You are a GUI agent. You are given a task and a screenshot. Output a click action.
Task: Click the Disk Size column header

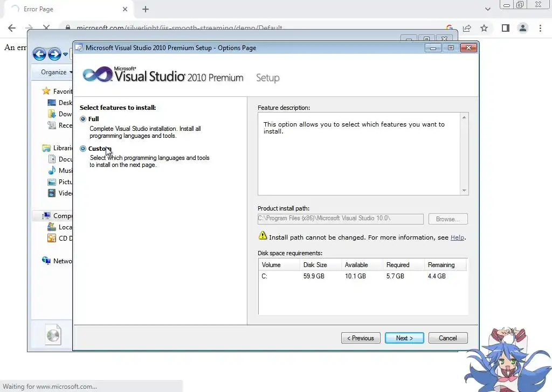coord(320,265)
